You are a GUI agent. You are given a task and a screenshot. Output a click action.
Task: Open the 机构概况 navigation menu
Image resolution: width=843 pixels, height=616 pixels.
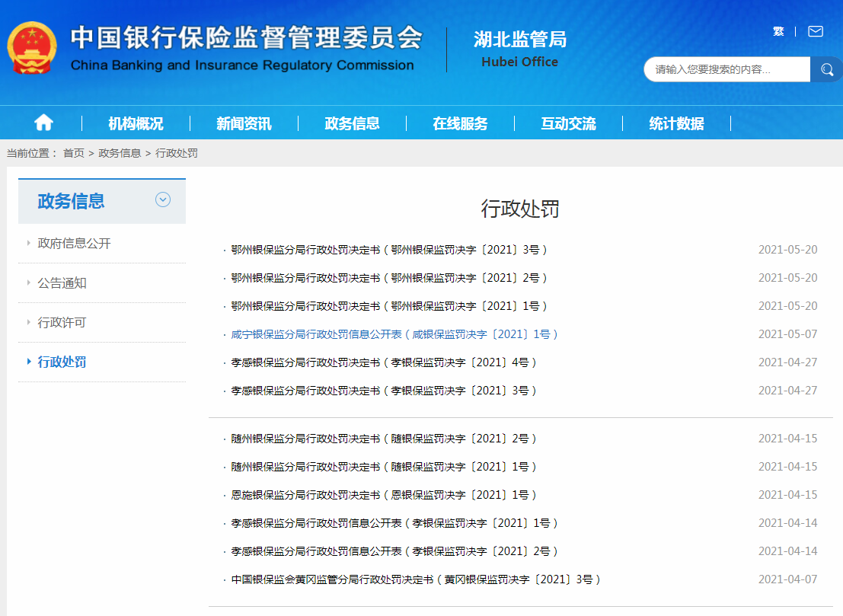coord(136,123)
